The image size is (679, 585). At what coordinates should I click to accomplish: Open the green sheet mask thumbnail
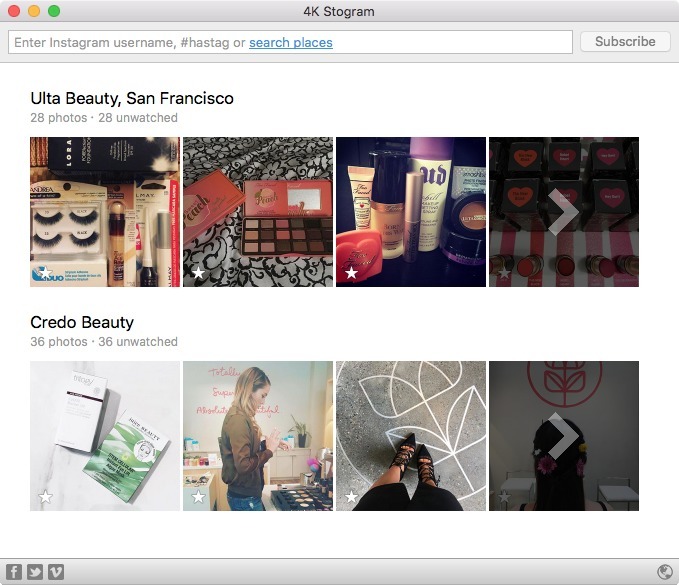pos(105,436)
